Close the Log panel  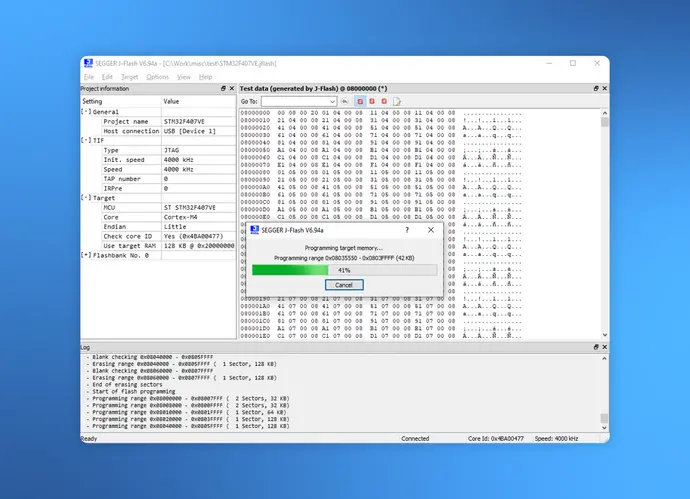pos(603,347)
